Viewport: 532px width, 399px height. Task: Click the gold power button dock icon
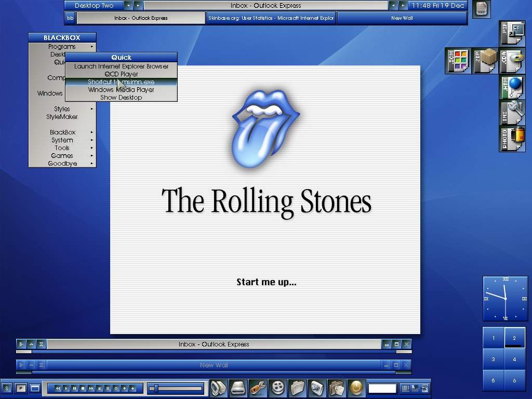coord(356,388)
